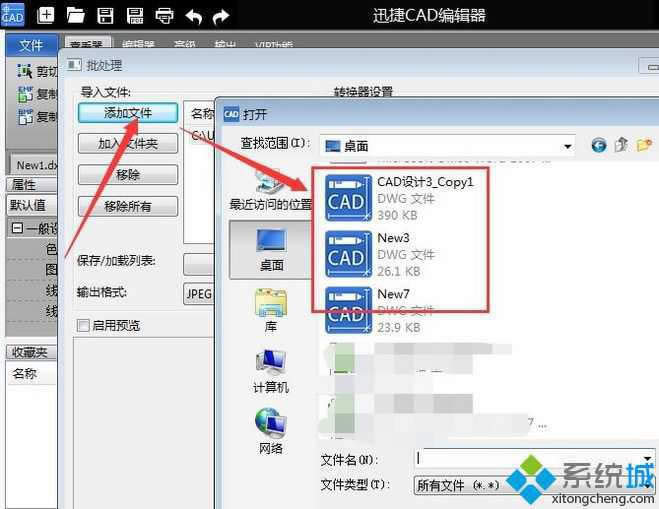Click the 移除所有 button
The height and width of the screenshot is (509, 659).
click(x=128, y=206)
